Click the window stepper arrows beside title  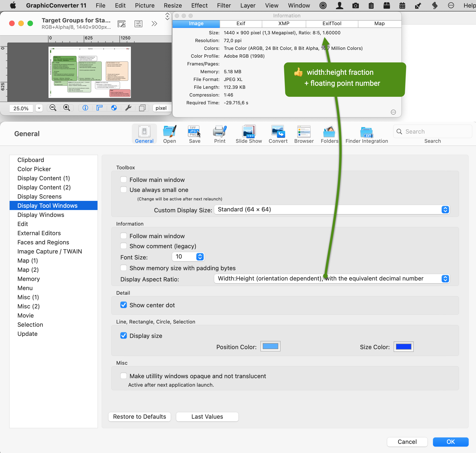click(167, 17)
